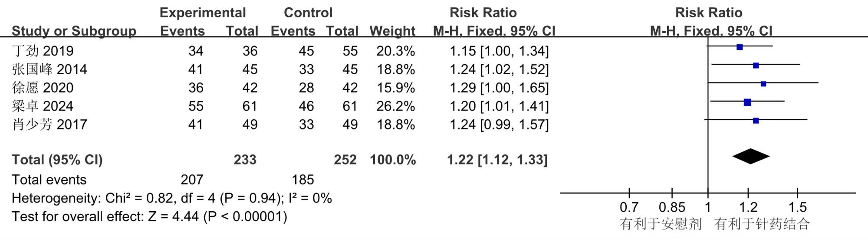Click the blue square marker for 梁卓 2024
This screenshot has height=239, width=868.
pyautogui.click(x=747, y=102)
